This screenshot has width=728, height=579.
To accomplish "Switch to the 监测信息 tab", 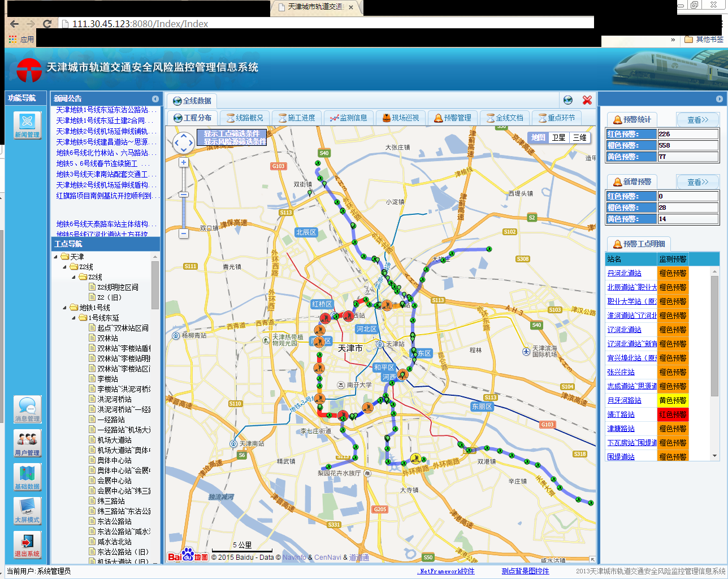I will 349,118.
